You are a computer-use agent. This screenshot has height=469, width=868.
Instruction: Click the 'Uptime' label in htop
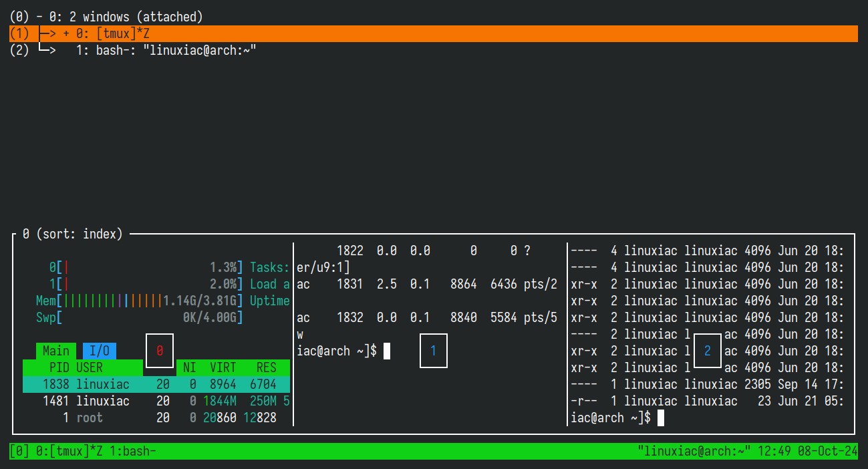click(270, 301)
